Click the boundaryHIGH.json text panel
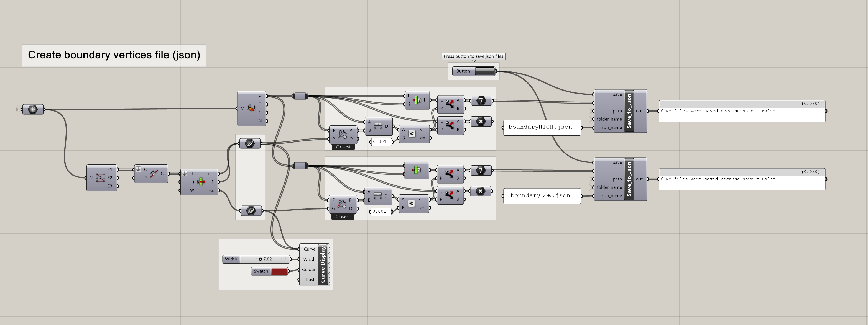Image resolution: width=868 pixels, height=325 pixels. 542,128
